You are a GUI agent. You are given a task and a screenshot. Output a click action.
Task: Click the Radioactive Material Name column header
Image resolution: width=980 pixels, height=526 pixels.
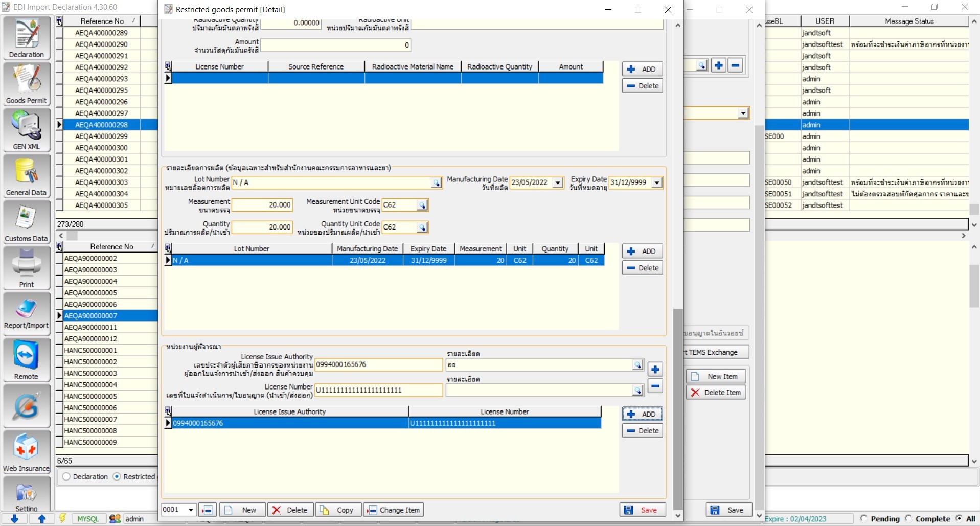coord(413,66)
